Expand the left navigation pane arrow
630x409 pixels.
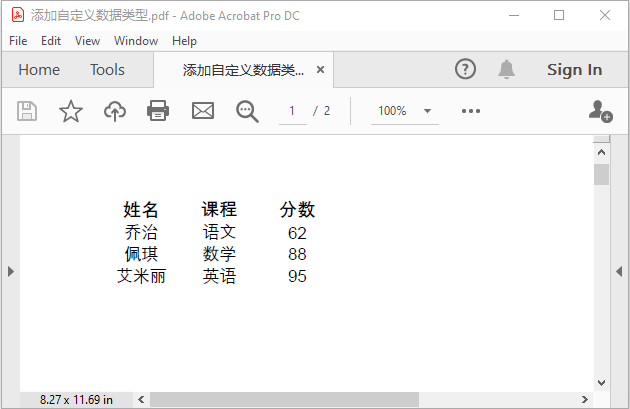[11, 272]
